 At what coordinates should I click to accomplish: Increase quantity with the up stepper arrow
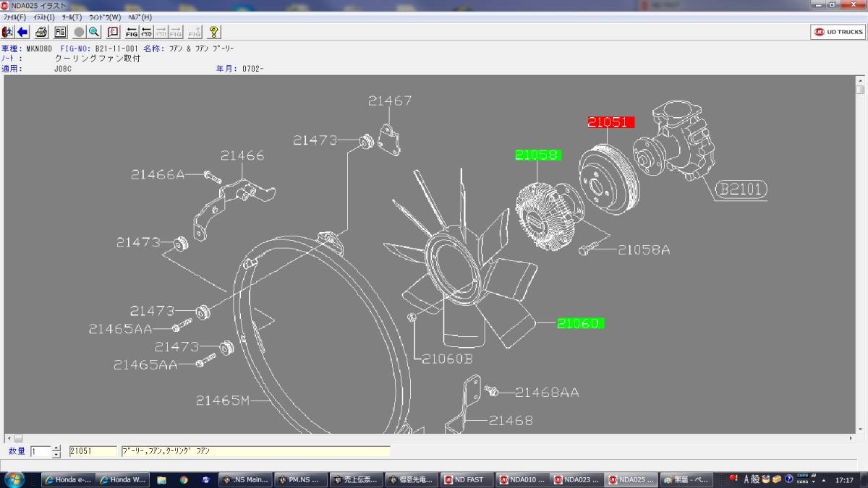[56, 448]
